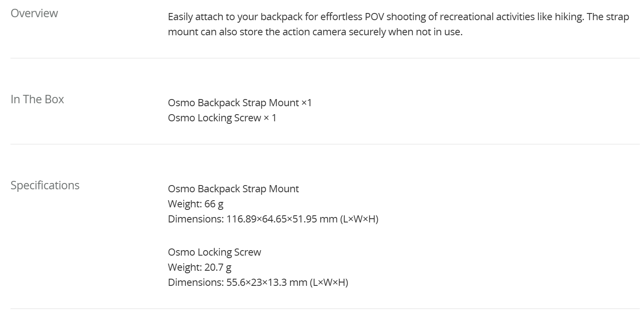Click the word "hiking" in the overview
Screen dimensions: 644x319
point(568,17)
